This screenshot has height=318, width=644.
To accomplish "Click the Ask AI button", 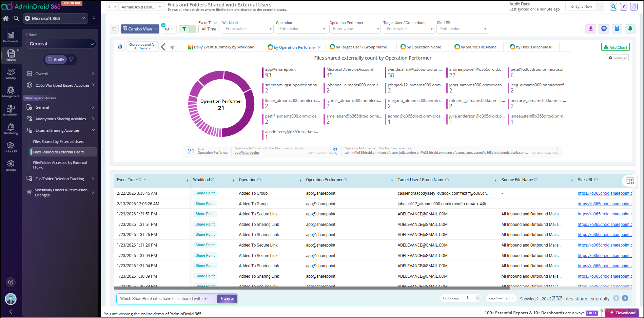I will [227, 299].
